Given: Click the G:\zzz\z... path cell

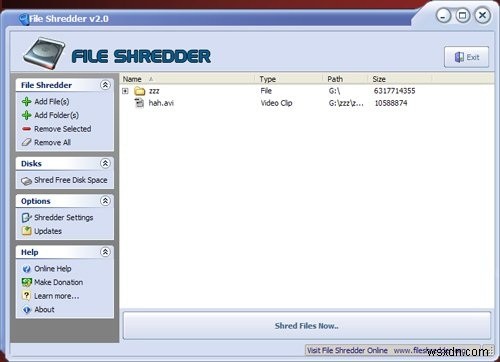Looking at the screenshot, I should click(346, 103).
